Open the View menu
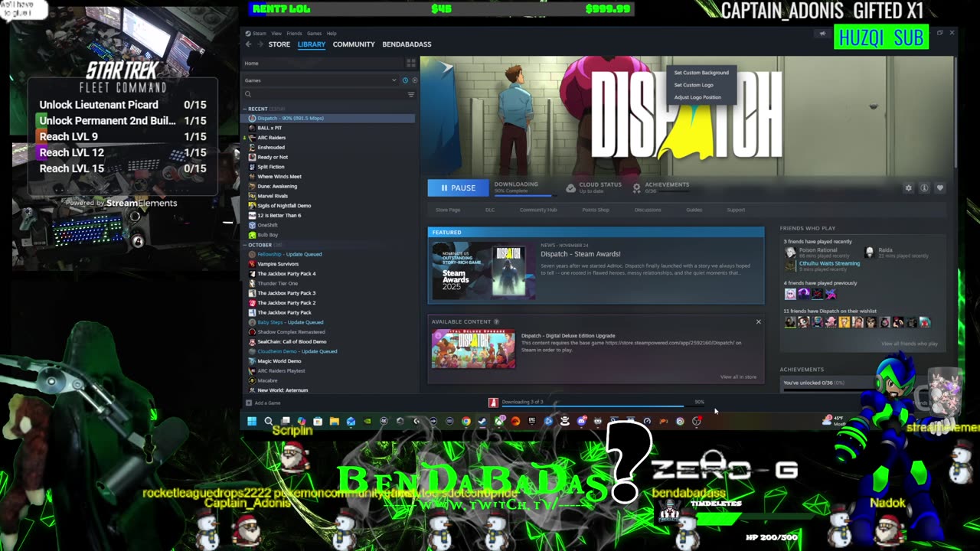Screen dimensions: 980x551 pyautogui.click(x=276, y=34)
